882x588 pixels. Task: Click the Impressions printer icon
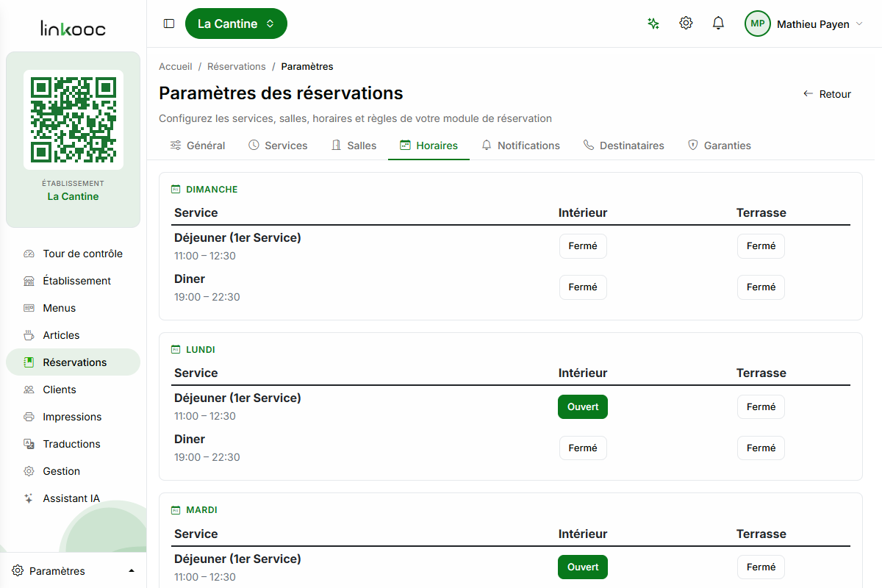[x=29, y=417]
